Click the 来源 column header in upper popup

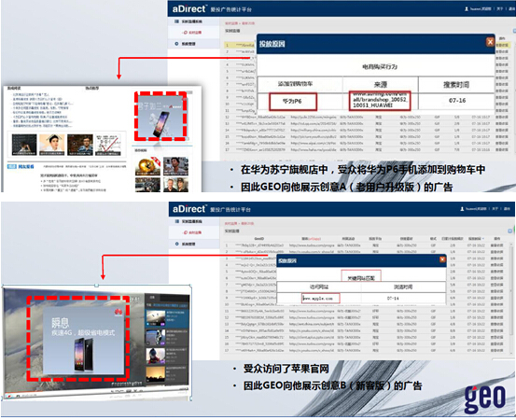pos(381,85)
